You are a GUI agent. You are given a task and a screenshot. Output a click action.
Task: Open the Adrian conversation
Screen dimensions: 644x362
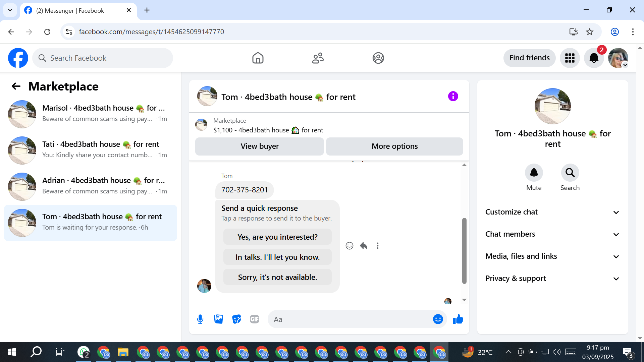[91, 186]
